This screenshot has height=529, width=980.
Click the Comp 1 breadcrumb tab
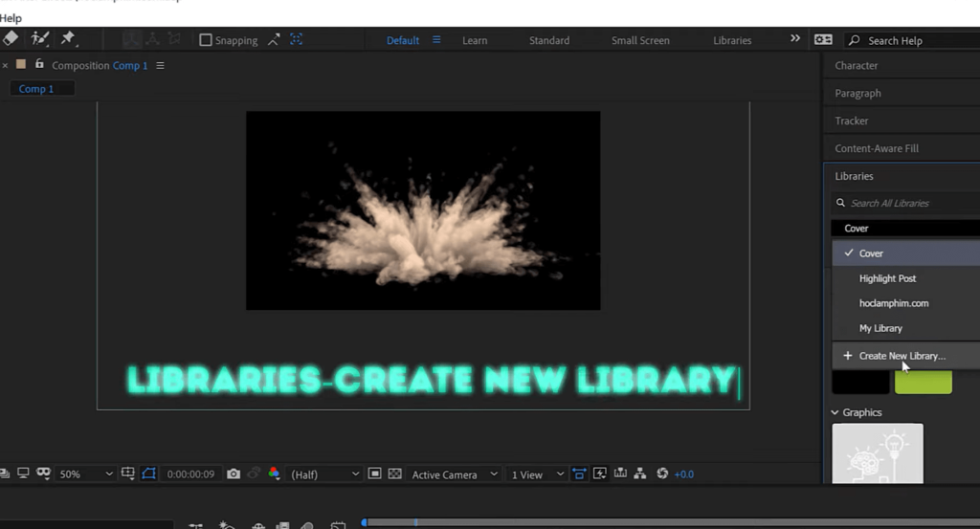(42, 89)
